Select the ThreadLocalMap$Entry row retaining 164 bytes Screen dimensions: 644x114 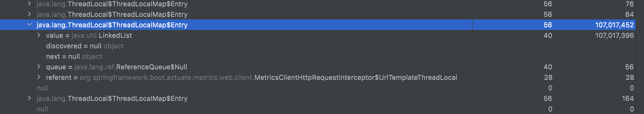click(112, 99)
